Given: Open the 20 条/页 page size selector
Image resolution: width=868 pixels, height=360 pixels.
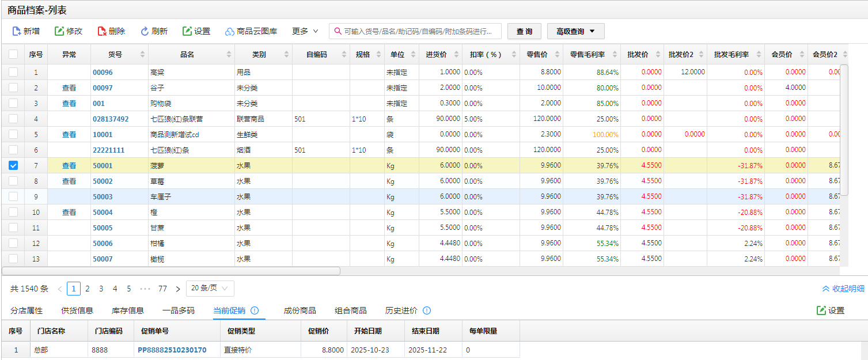Looking at the screenshot, I should [210, 288].
